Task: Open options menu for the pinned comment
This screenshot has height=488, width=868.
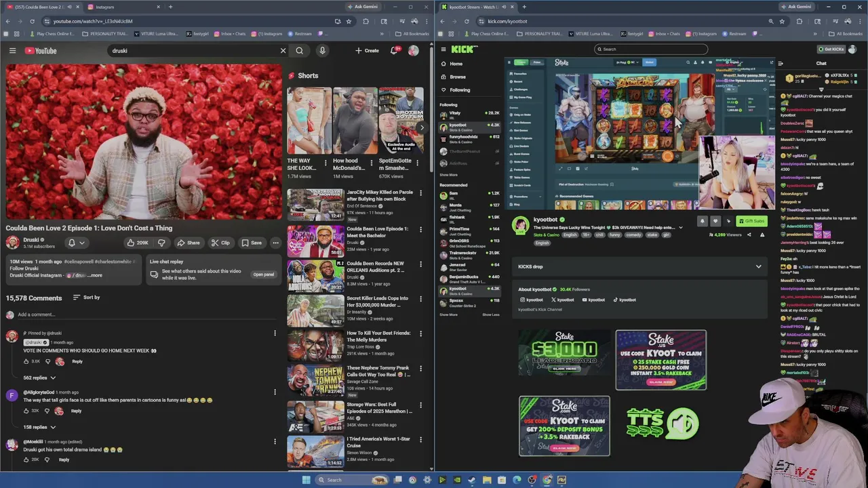Action: coord(275,333)
